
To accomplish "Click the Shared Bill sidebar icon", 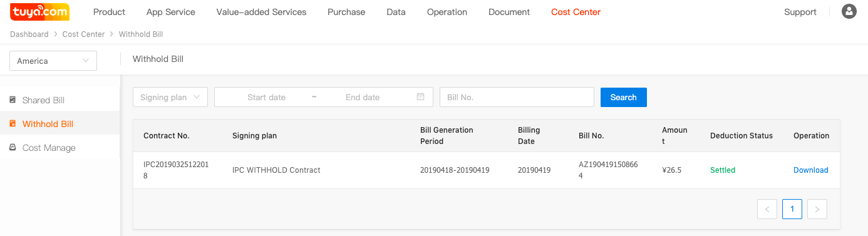I will click(x=13, y=100).
